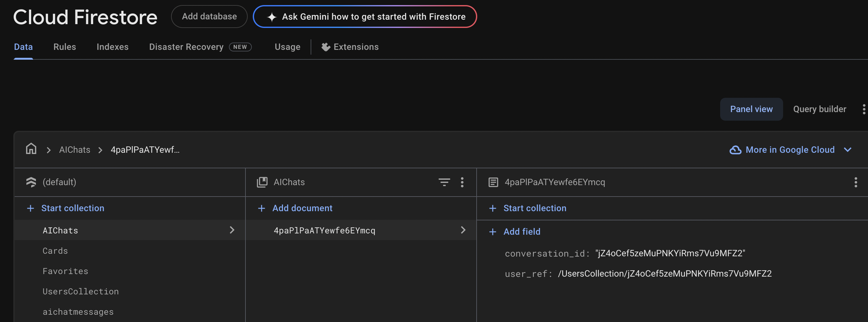Click Add document in AIChats
This screenshot has height=322, width=868.
click(302, 208)
